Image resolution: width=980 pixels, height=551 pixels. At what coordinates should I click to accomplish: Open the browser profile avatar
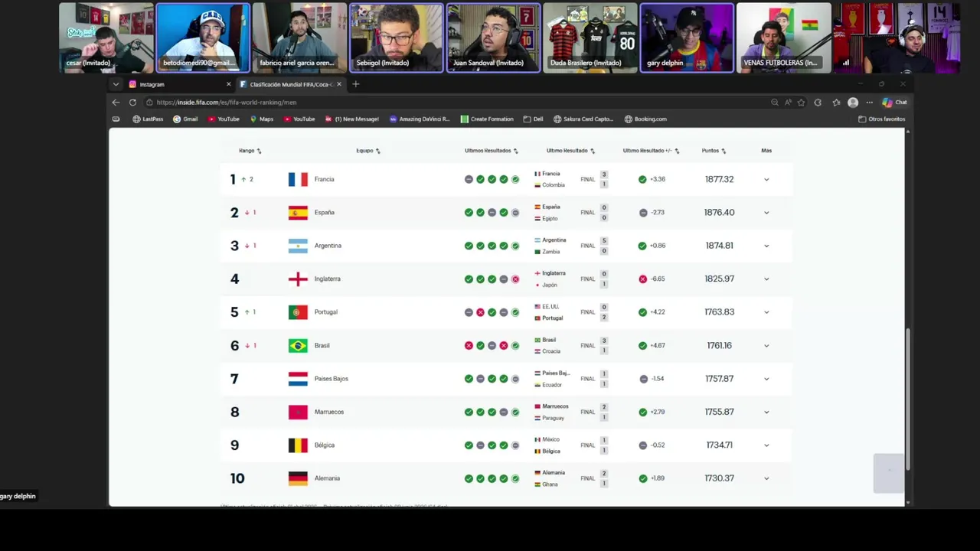click(x=853, y=103)
